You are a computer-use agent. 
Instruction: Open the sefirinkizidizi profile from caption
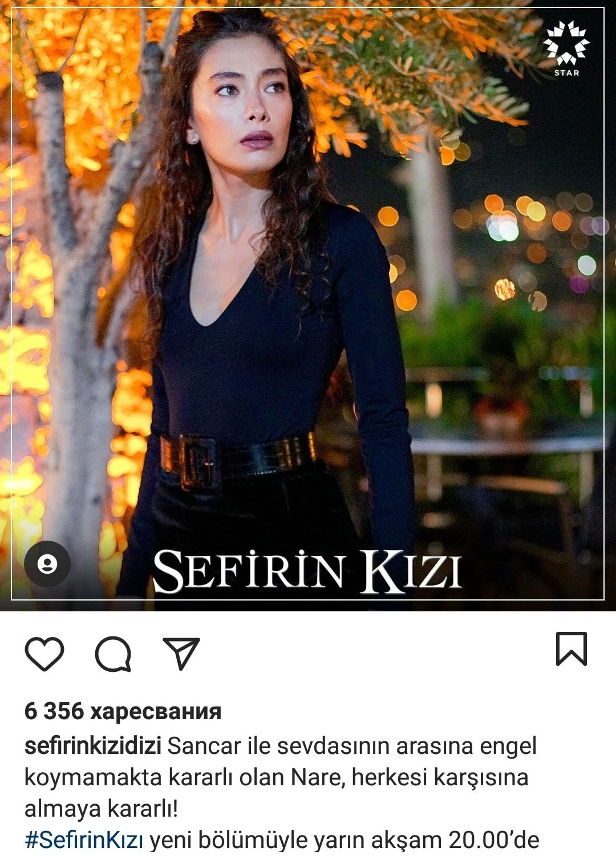(x=93, y=746)
